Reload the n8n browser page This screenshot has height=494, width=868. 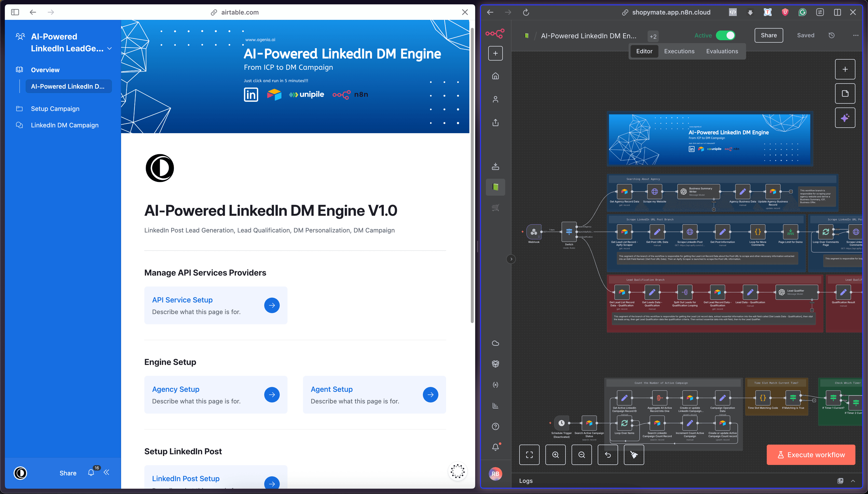pos(526,12)
